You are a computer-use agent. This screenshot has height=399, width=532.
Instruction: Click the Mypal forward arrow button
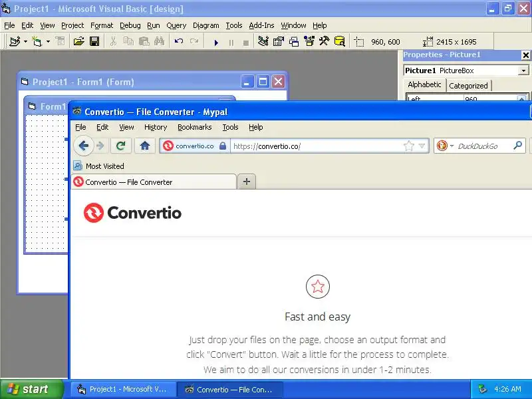click(100, 146)
